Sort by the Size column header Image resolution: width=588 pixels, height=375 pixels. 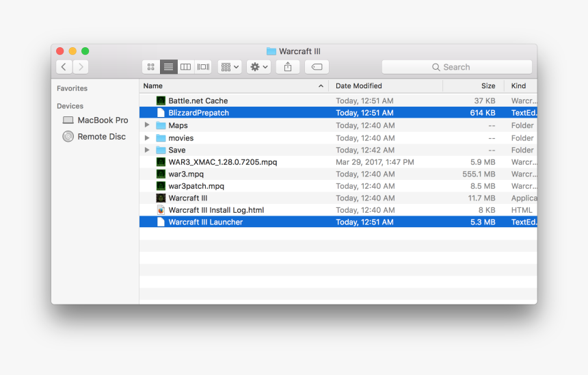(488, 86)
